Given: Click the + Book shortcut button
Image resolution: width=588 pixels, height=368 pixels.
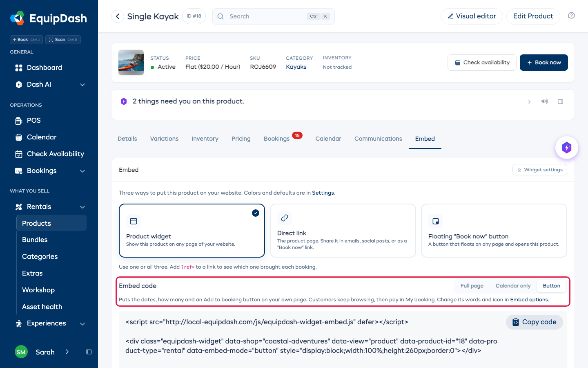Looking at the screenshot, I should tap(26, 40).
